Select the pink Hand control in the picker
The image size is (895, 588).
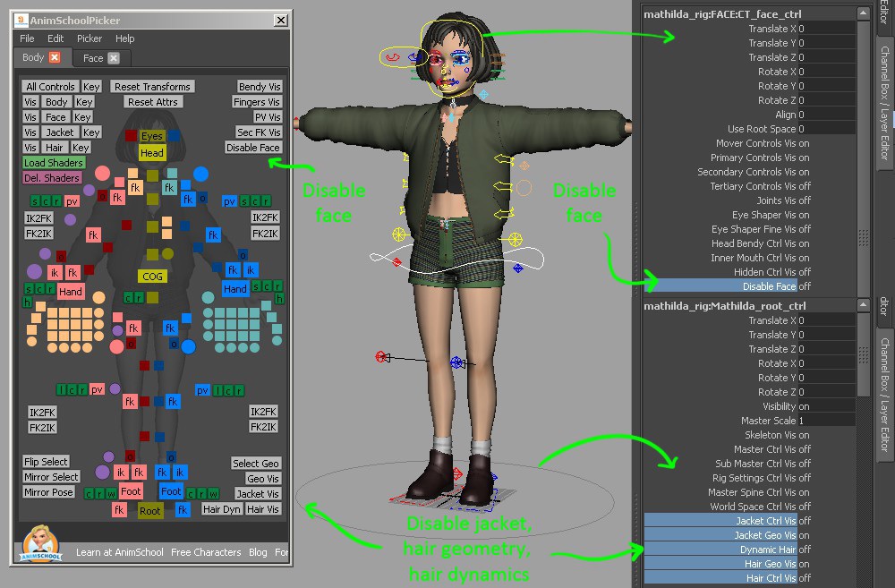point(71,291)
